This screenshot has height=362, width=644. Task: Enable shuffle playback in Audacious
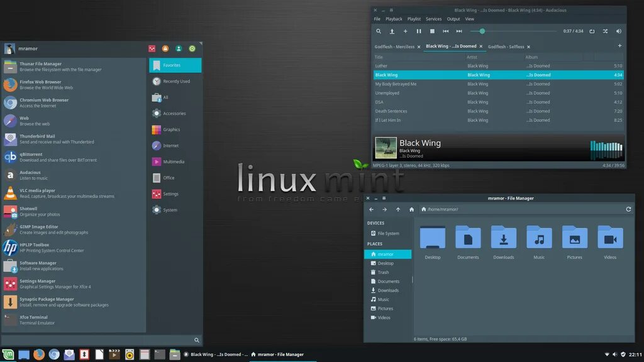605,31
